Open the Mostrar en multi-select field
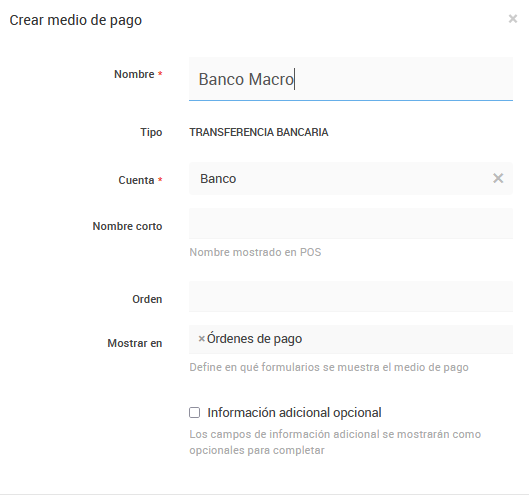 point(351,339)
